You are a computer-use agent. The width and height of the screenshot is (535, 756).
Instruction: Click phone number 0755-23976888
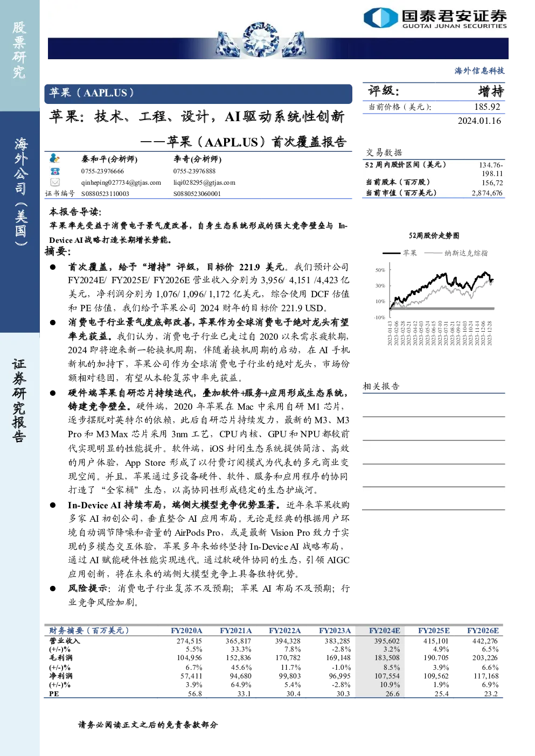[x=194, y=171]
